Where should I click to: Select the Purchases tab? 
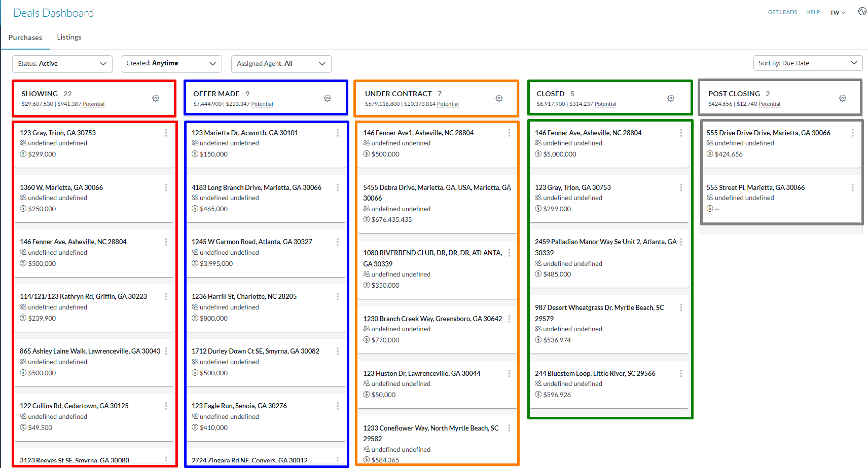click(x=25, y=37)
